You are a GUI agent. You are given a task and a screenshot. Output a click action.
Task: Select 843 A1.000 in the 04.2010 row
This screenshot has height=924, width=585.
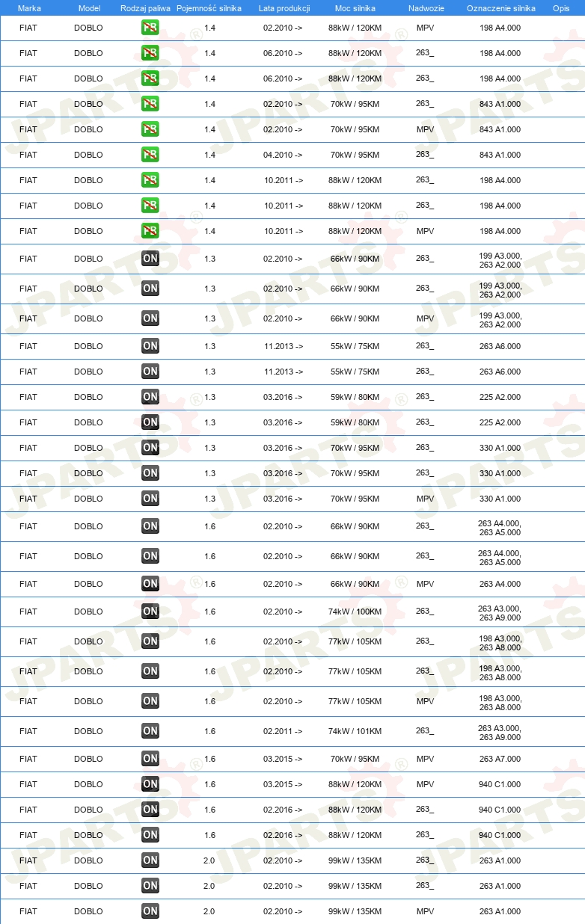[x=500, y=155]
